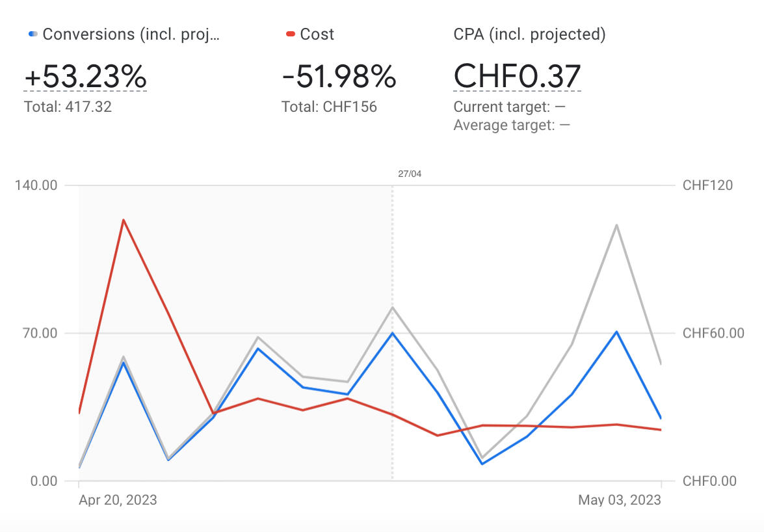Click the CHF60.00 right axis label

tap(713, 333)
